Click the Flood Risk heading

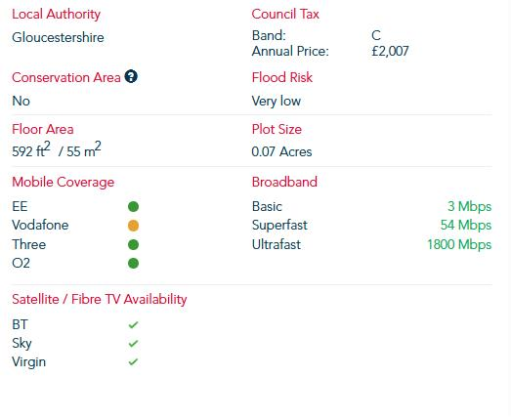pos(282,77)
